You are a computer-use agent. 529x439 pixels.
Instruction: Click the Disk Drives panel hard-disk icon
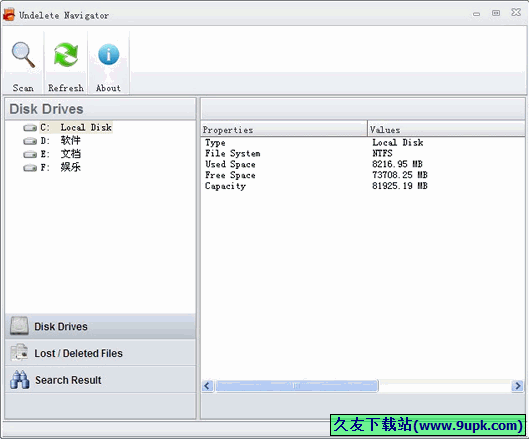[x=19, y=326]
